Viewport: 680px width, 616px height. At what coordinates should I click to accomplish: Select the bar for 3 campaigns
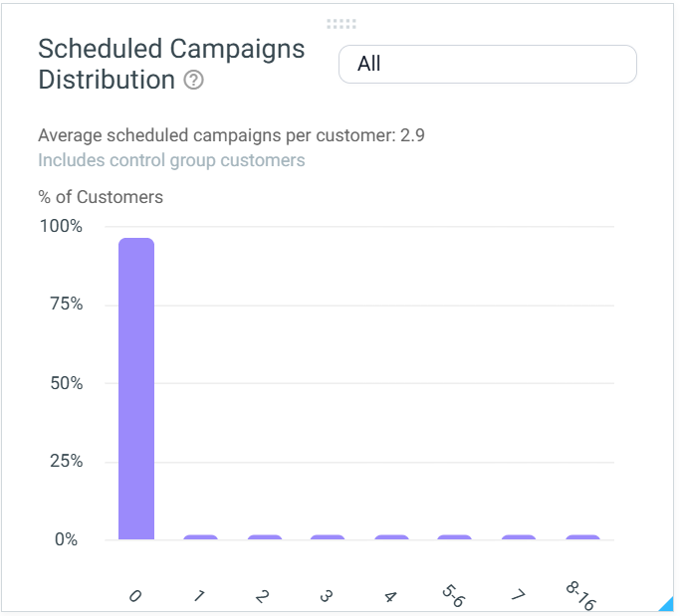click(x=328, y=537)
